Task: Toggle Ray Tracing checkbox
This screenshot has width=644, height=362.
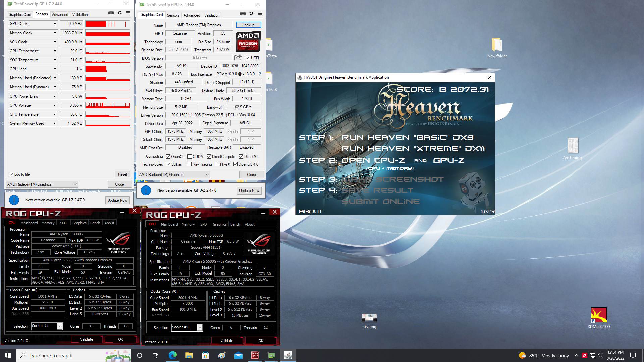Action: [189, 164]
